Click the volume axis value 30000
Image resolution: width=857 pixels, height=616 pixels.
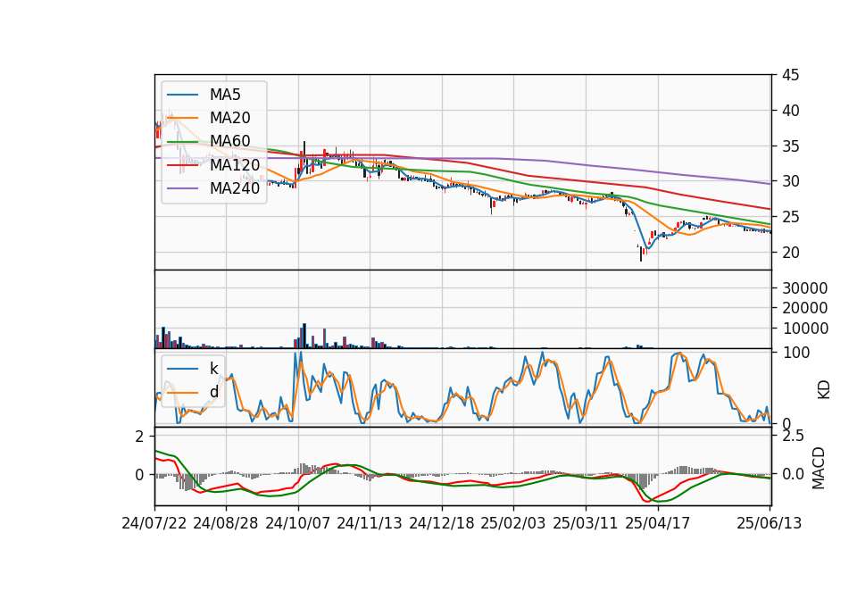pos(804,288)
